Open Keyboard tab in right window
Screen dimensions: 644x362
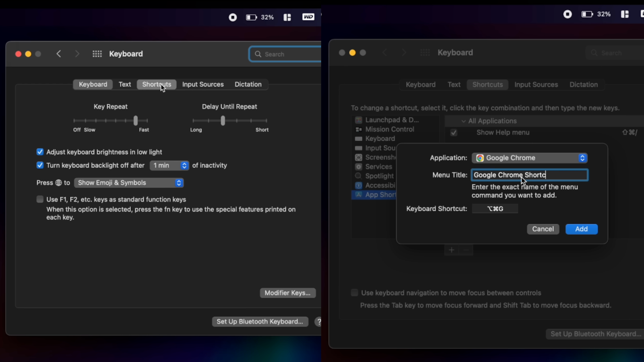click(421, 85)
